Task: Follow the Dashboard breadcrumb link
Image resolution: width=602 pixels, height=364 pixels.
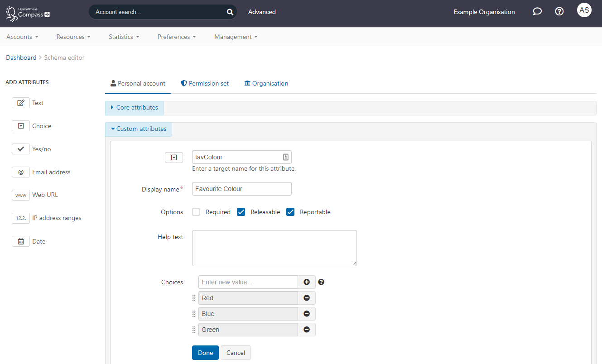Action: click(21, 57)
